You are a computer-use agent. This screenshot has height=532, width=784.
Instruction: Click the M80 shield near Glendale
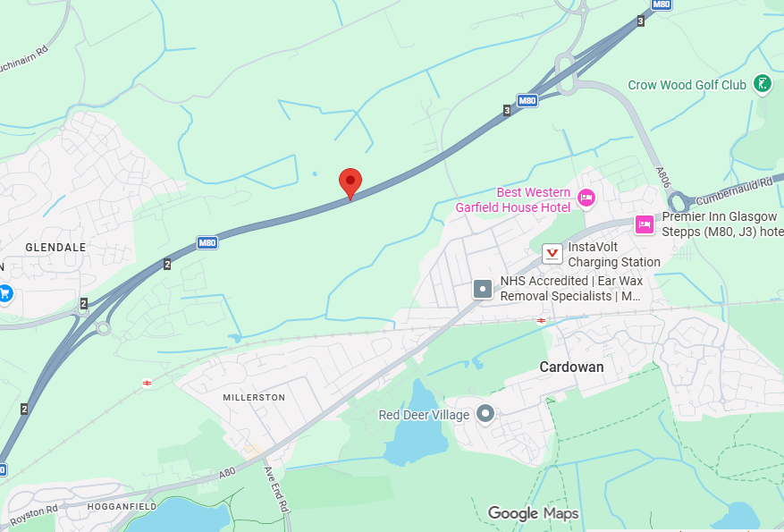pos(207,243)
